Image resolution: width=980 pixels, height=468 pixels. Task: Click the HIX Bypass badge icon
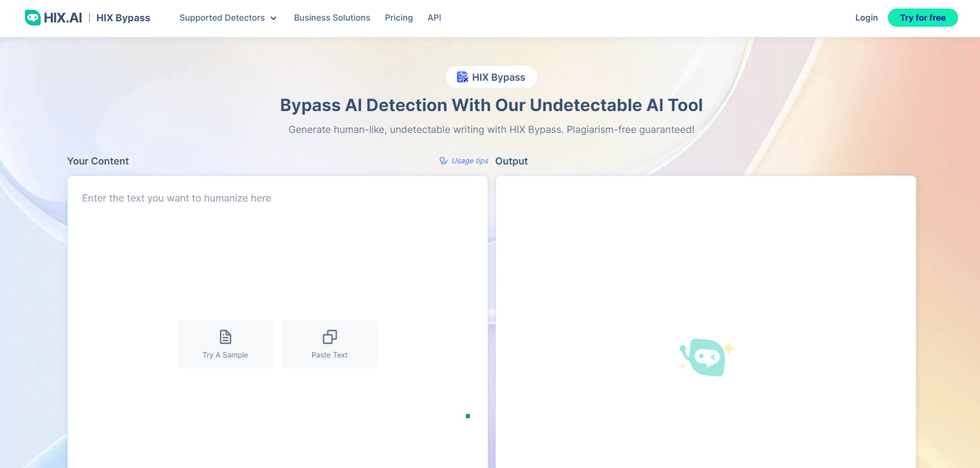point(463,77)
